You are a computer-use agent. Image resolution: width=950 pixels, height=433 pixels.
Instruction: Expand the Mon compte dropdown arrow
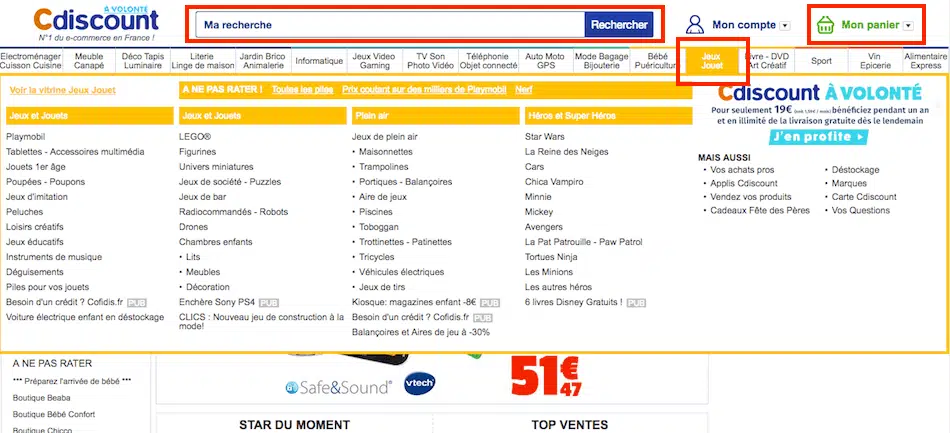[784, 25]
